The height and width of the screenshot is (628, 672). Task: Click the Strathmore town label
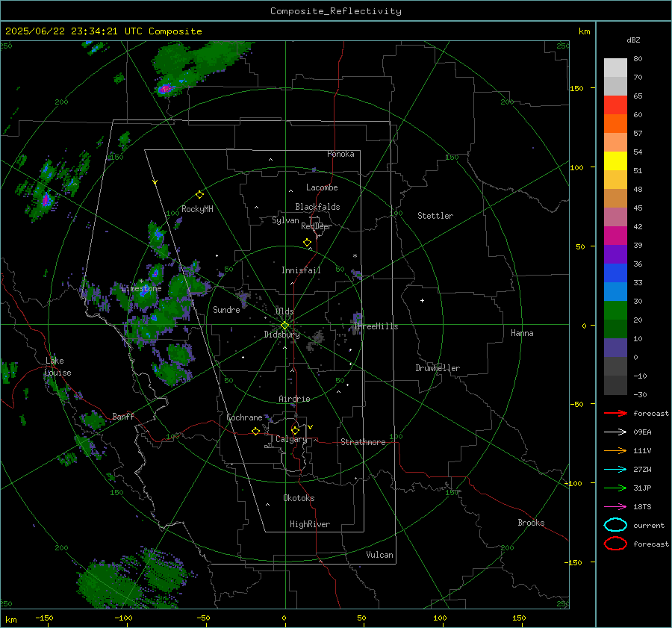tap(363, 442)
